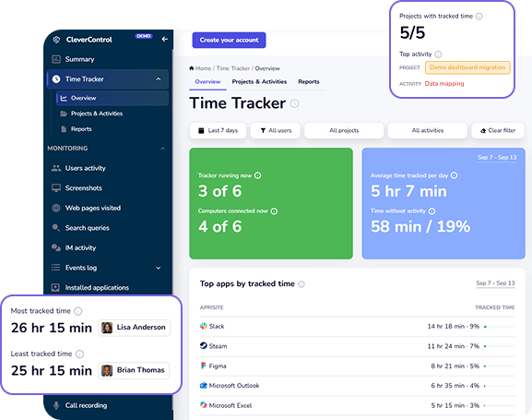Click the Clear filter button
532x420 pixels.
coord(498,130)
